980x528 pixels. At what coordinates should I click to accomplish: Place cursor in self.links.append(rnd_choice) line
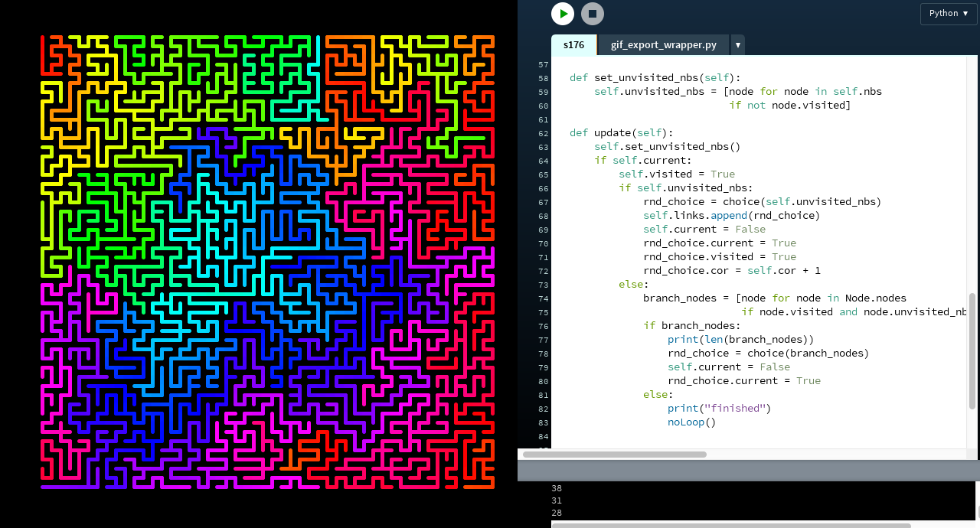point(731,216)
